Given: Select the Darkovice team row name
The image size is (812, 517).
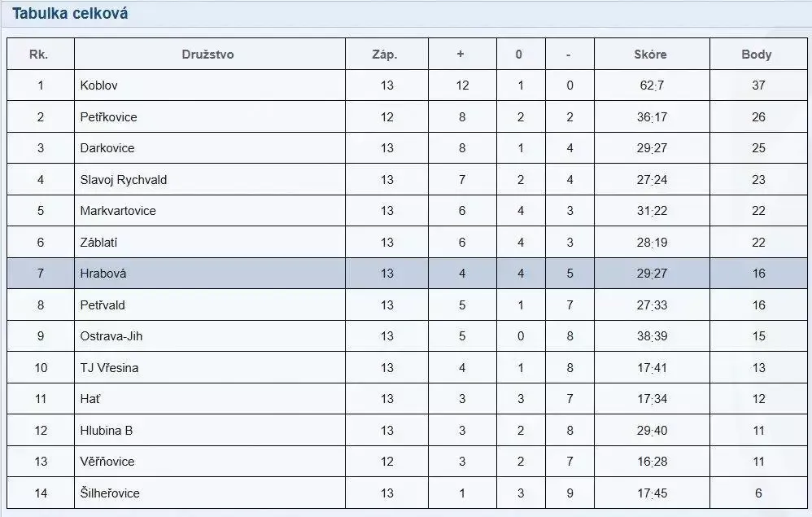Looking at the screenshot, I should (x=107, y=148).
